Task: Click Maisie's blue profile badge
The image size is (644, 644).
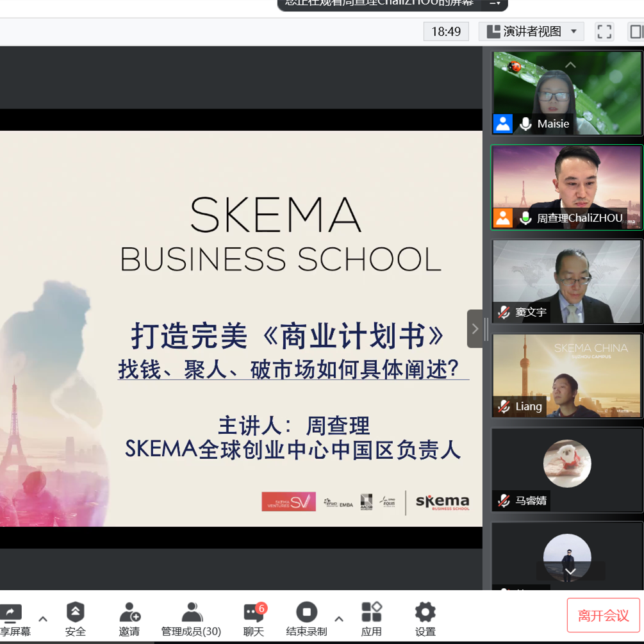Action: click(503, 124)
